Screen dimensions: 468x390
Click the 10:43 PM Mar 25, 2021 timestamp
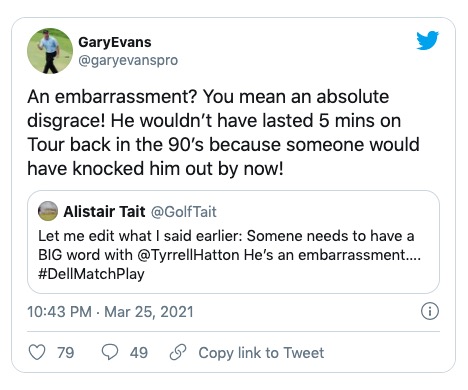coord(110,312)
